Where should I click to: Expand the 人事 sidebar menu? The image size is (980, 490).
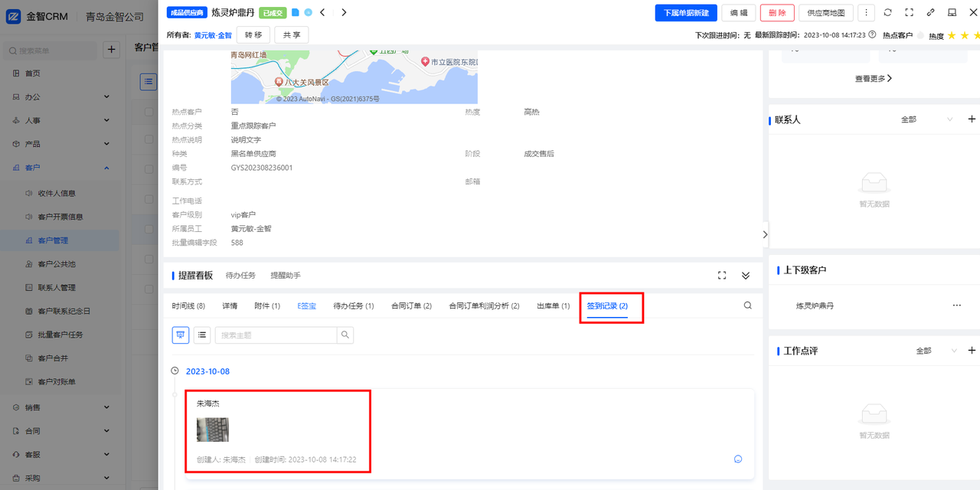pyautogui.click(x=61, y=120)
